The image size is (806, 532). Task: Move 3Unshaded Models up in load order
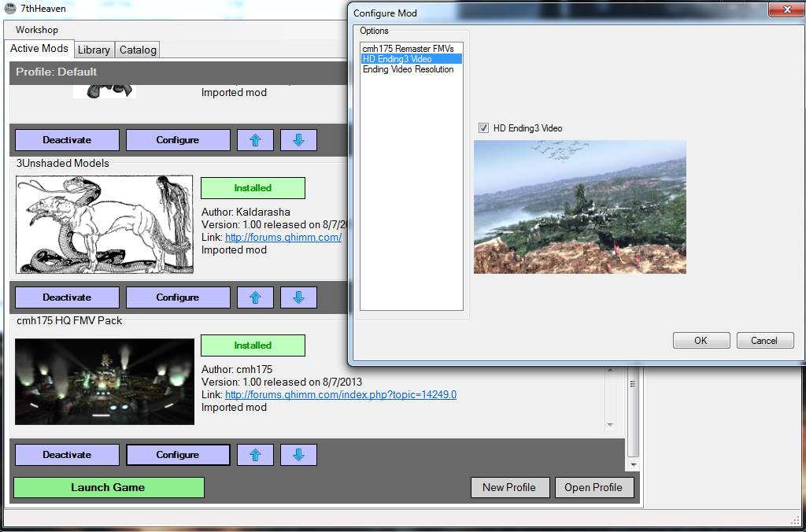coord(255,297)
